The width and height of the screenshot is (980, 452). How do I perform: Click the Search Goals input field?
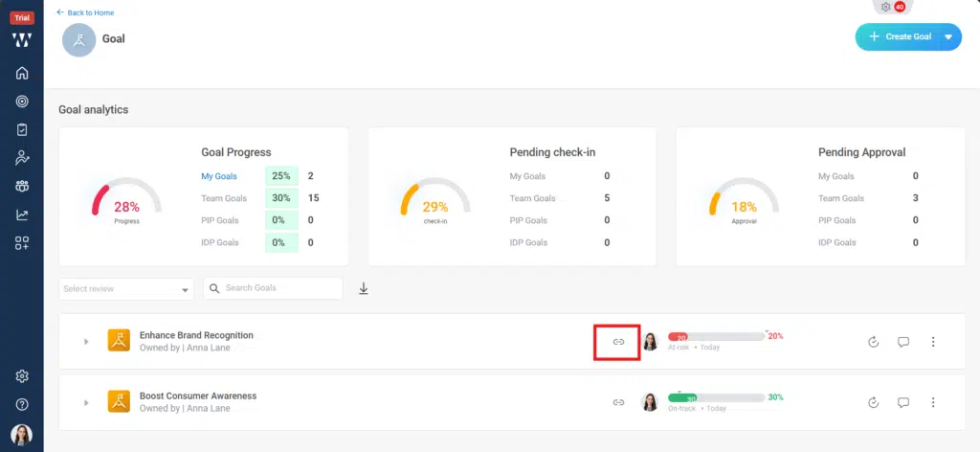coord(279,288)
